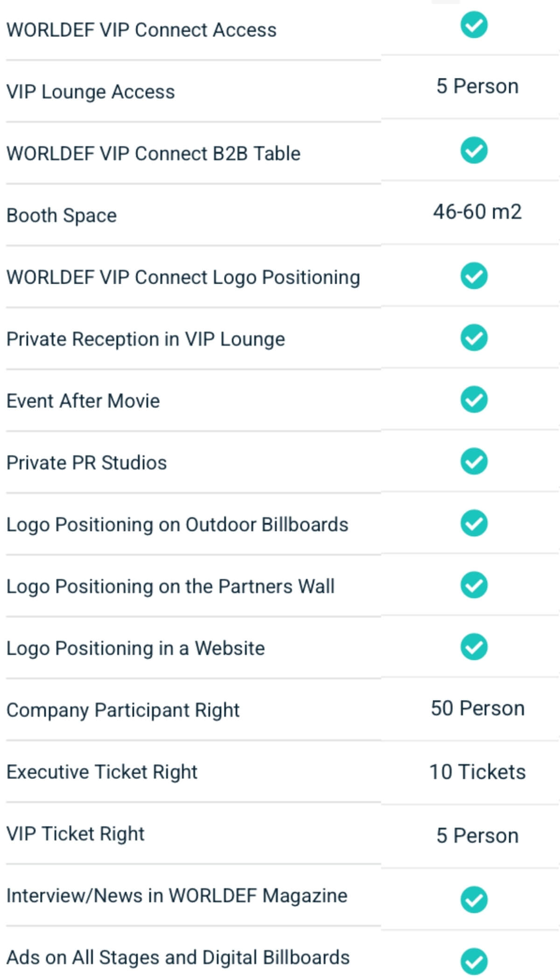Select the VIP Lounge Access label

pyautogui.click(x=91, y=92)
